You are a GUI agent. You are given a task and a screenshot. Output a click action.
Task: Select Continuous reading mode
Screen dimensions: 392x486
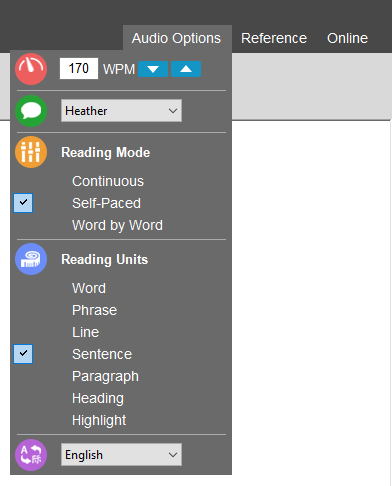[108, 181]
